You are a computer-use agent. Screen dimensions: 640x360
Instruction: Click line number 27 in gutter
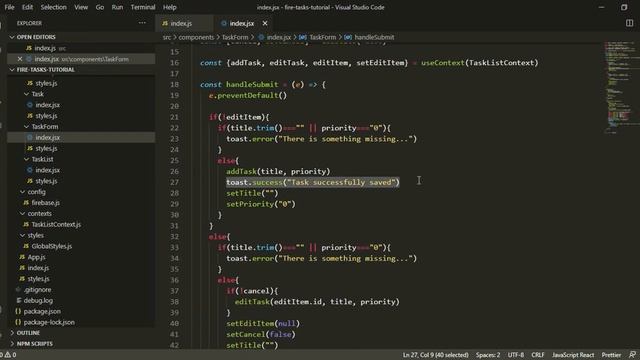(x=174, y=182)
